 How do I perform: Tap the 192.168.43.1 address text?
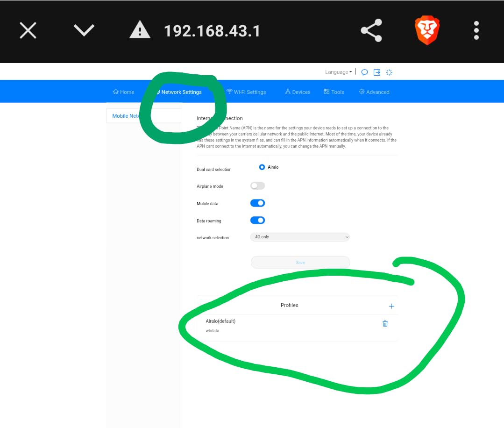pyautogui.click(x=212, y=31)
